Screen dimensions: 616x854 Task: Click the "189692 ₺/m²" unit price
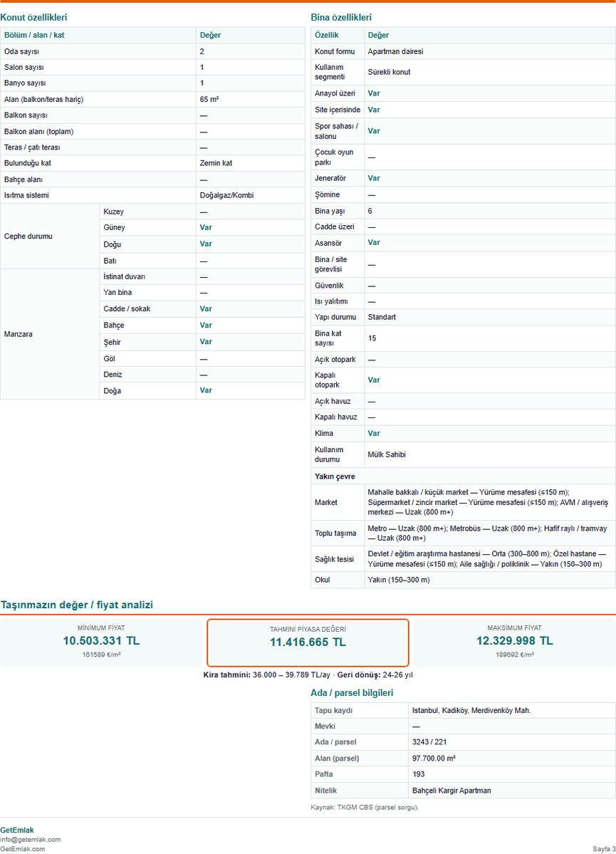[x=514, y=655]
